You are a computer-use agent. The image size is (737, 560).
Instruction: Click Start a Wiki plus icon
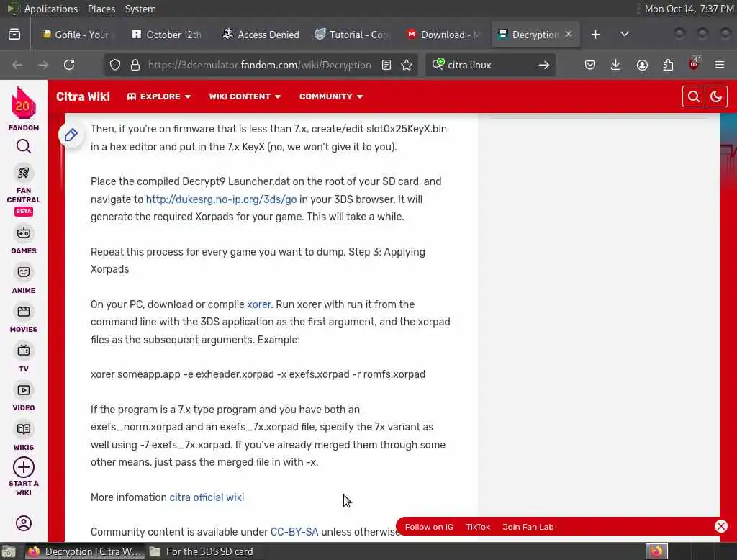click(x=24, y=467)
